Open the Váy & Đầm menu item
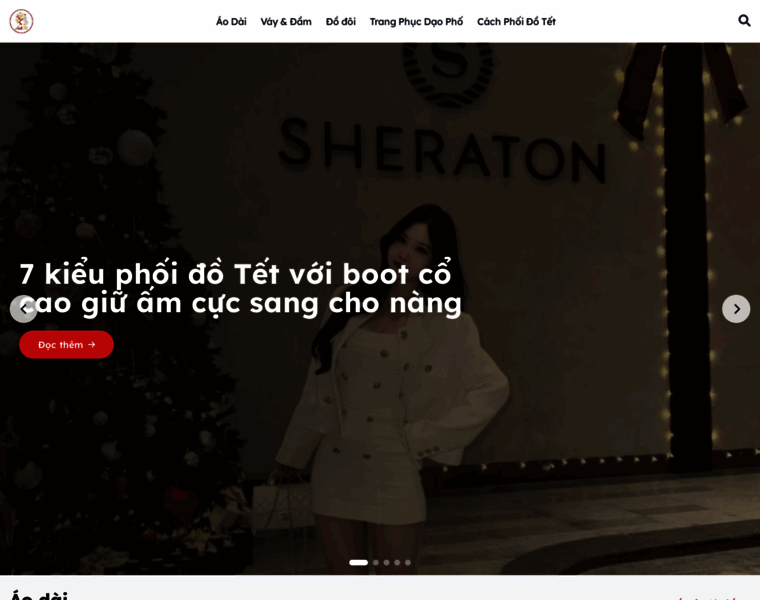Screen dimensions: 760x600 286,22
